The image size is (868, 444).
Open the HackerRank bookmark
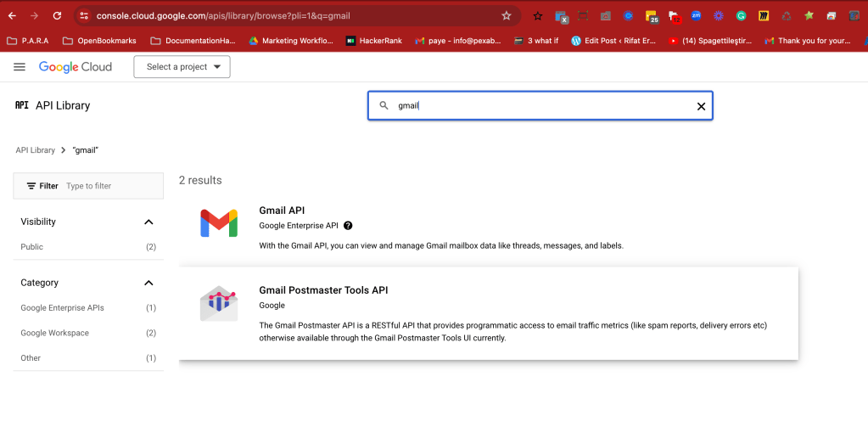374,41
